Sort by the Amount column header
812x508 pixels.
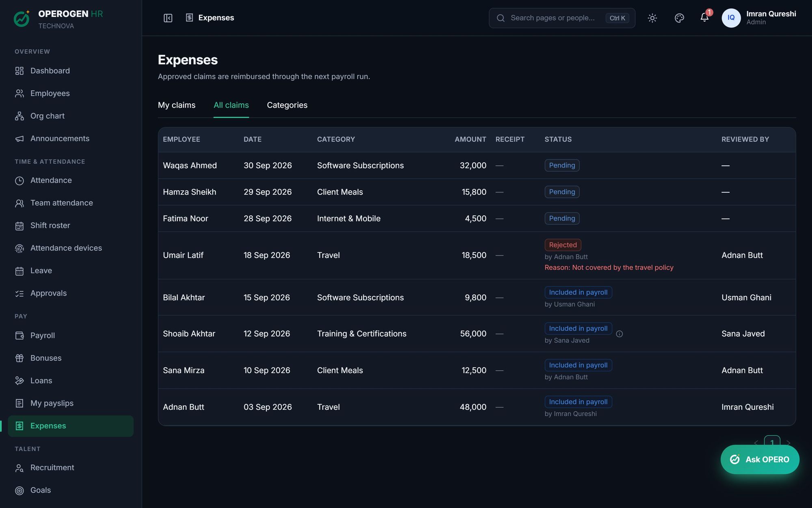(x=470, y=139)
